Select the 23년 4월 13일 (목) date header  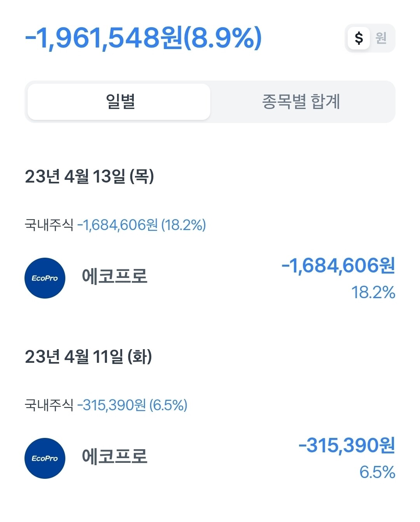89,176
